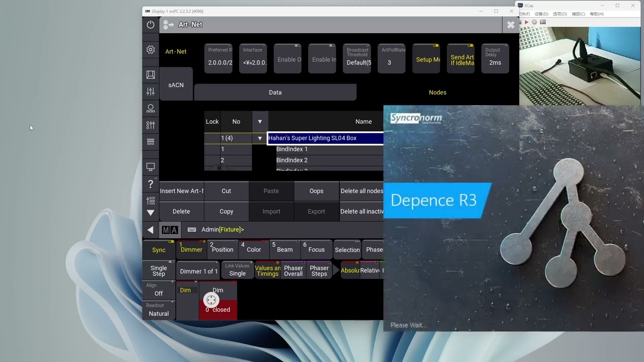Click the left-pointing arrow beside MA logo

tap(150, 230)
